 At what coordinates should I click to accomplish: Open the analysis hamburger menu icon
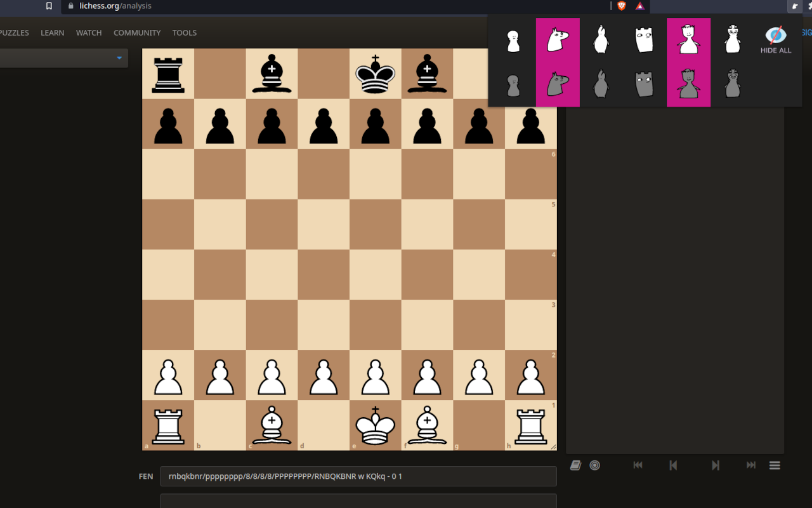775,465
